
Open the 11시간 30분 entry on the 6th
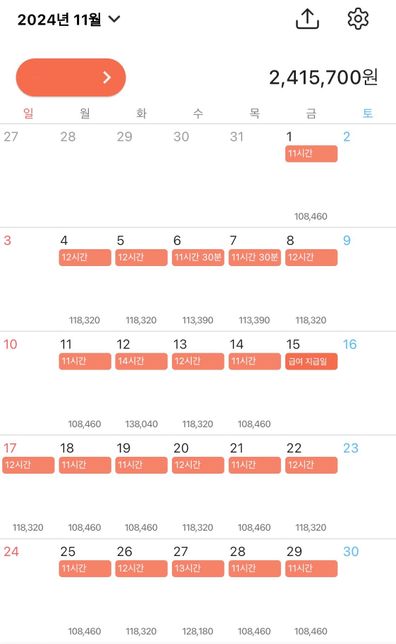198,258
